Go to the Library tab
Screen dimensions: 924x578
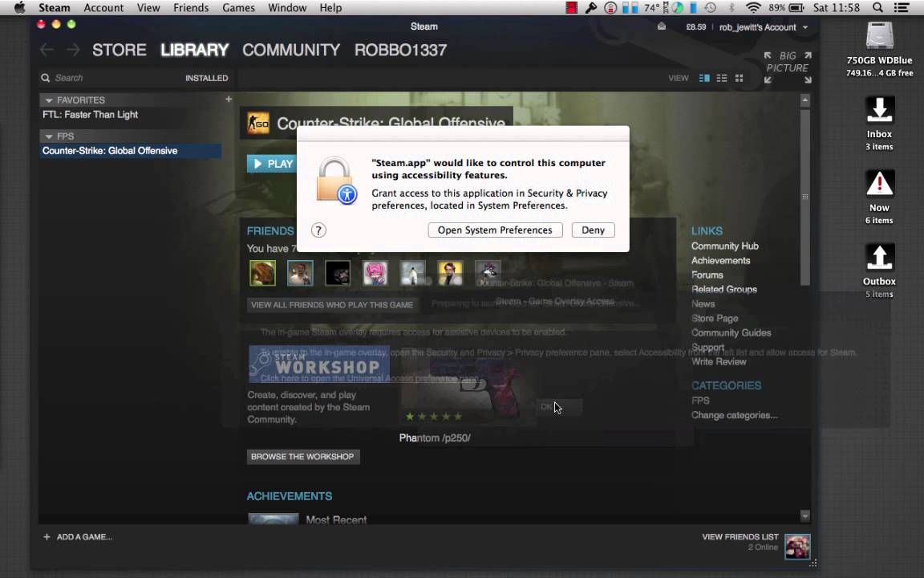(194, 50)
